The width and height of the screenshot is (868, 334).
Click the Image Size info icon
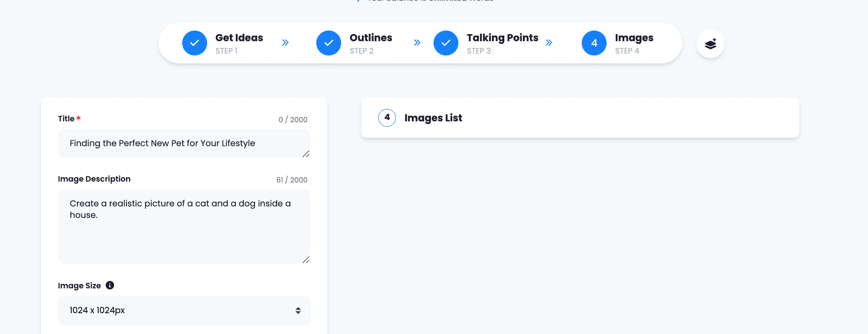(110, 285)
